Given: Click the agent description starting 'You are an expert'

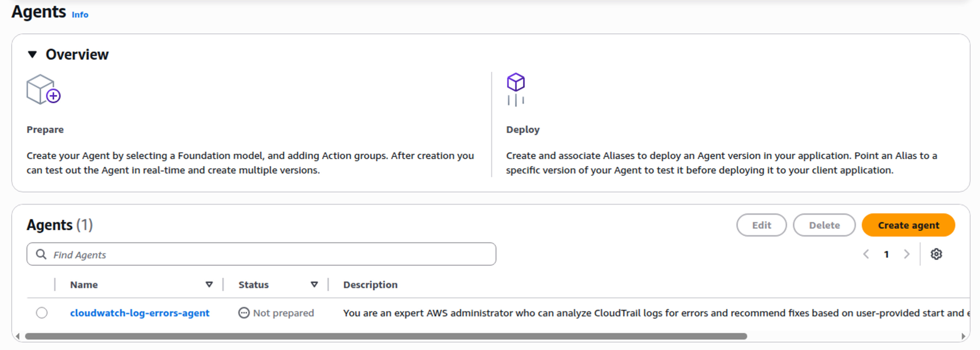Looking at the screenshot, I should click(x=656, y=313).
